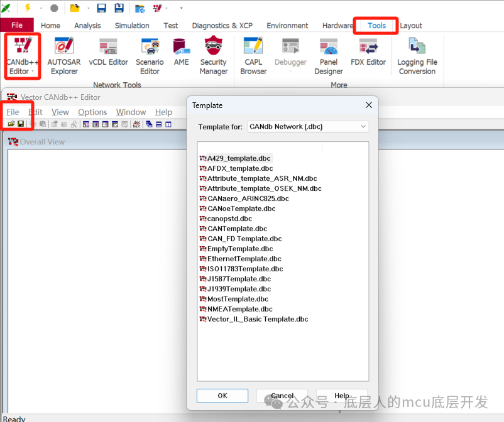Open the red File backstage tab
504x422 pixels.
[17, 25]
